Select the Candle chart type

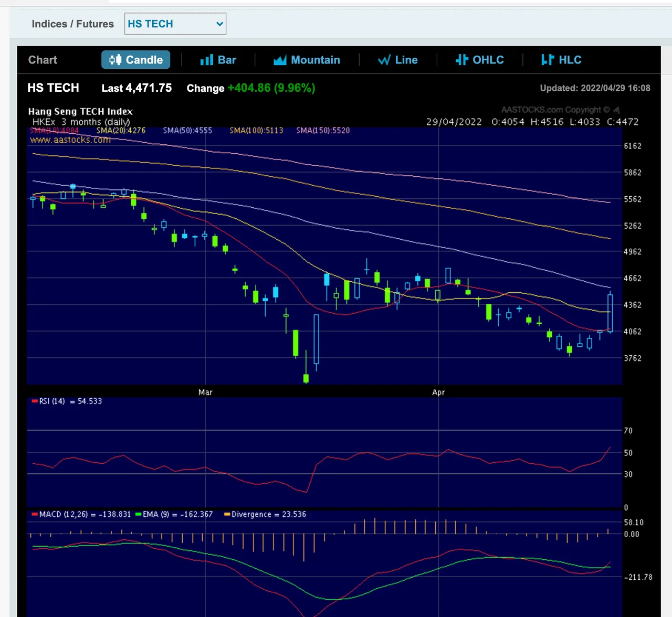(136, 60)
